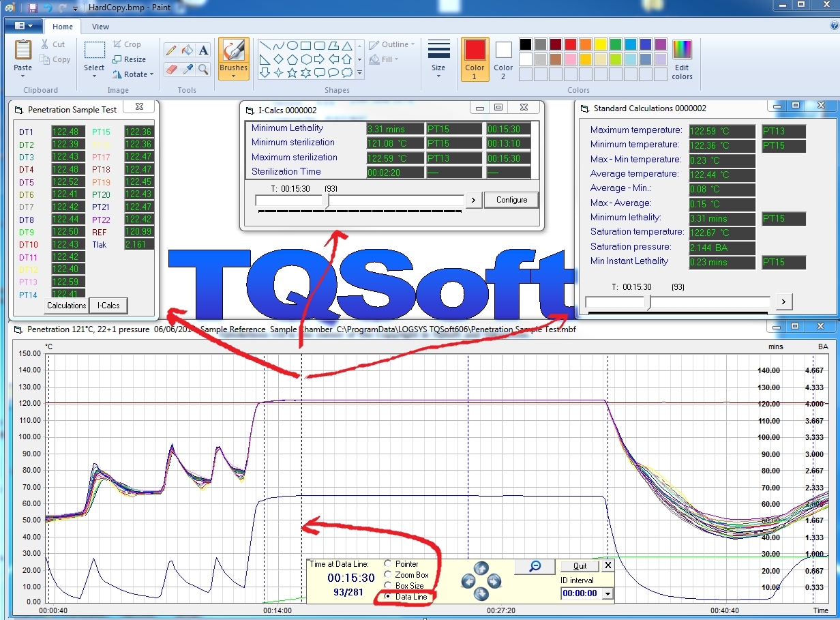Image resolution: width=840 pixels, height=620 pixels.
Task: Click the step-forward arrow in Standard Calculations
Action: point(785,301)
